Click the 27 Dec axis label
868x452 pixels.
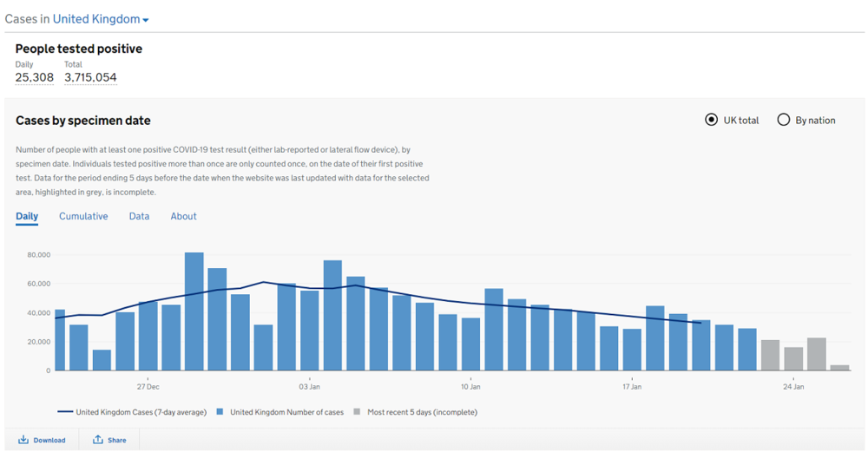point(148,387)
